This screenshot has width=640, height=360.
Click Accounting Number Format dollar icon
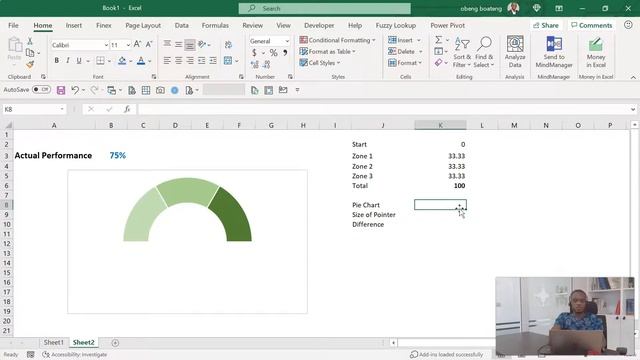[x=254, y=53]
